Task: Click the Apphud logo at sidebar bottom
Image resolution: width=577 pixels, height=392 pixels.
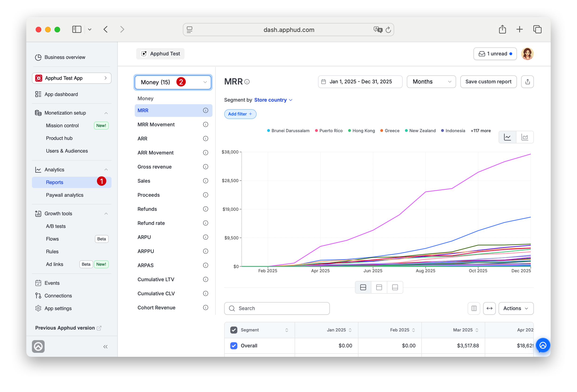Action: tap(38, 346)
